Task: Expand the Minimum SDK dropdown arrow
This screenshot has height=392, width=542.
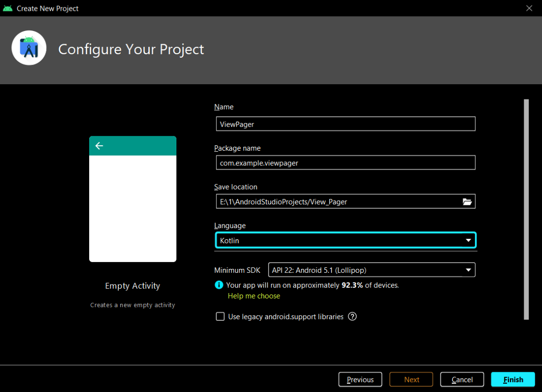Action: 468,270
